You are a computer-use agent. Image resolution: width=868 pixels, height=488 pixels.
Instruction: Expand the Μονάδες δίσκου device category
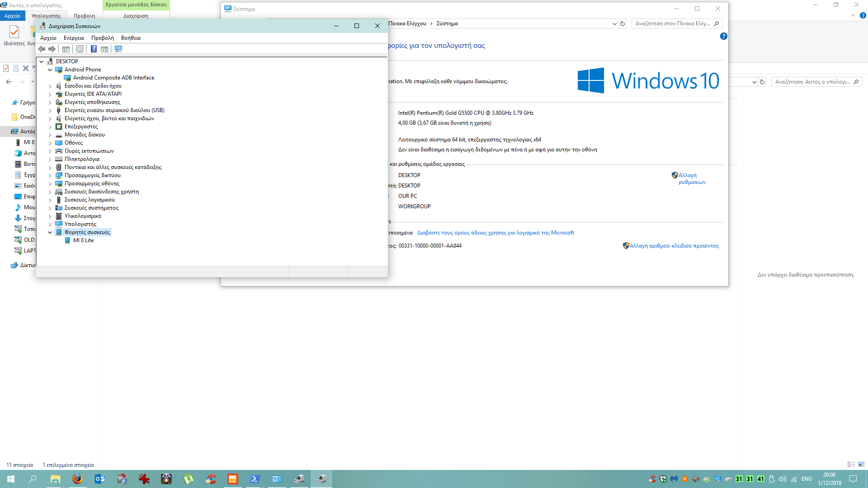coord(50,135)
